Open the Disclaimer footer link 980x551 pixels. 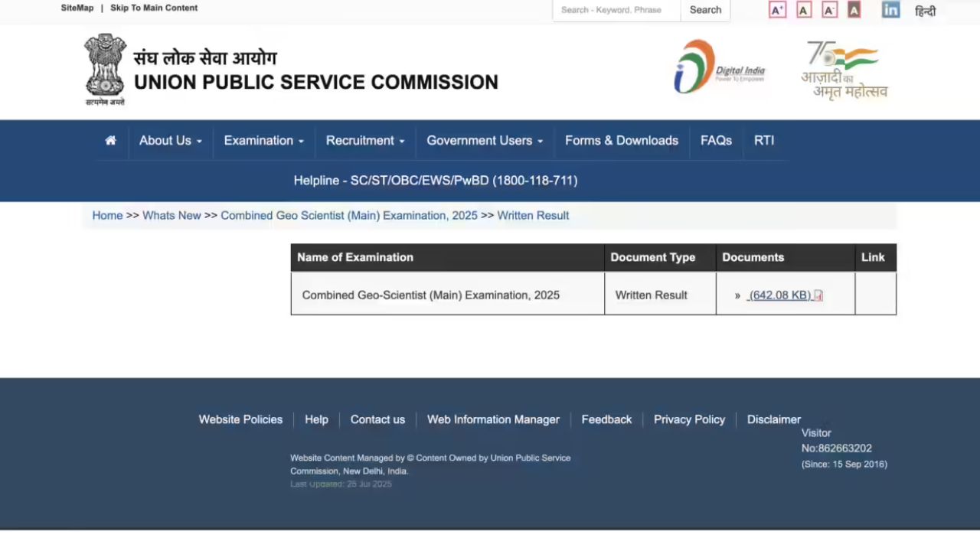pos(774,419)
